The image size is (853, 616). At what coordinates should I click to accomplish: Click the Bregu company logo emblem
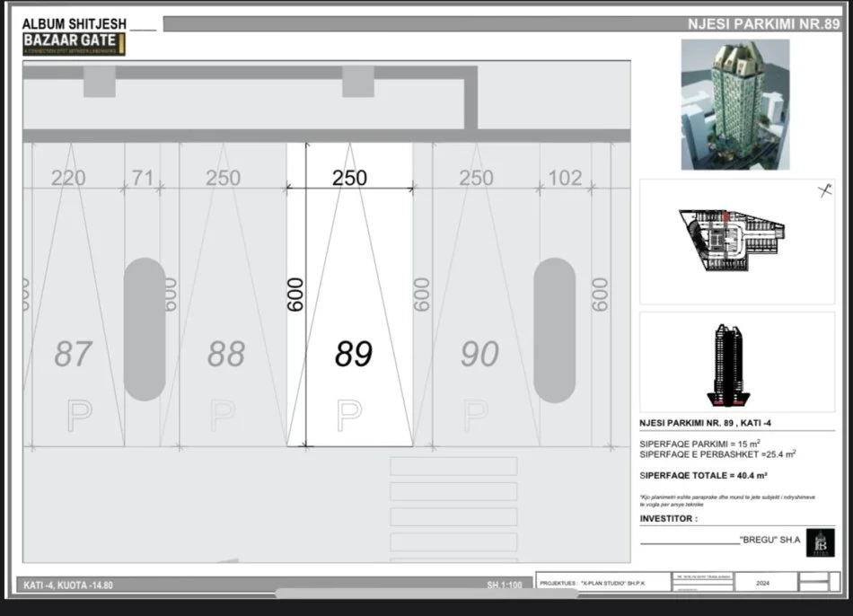click(x=820, y=542)
